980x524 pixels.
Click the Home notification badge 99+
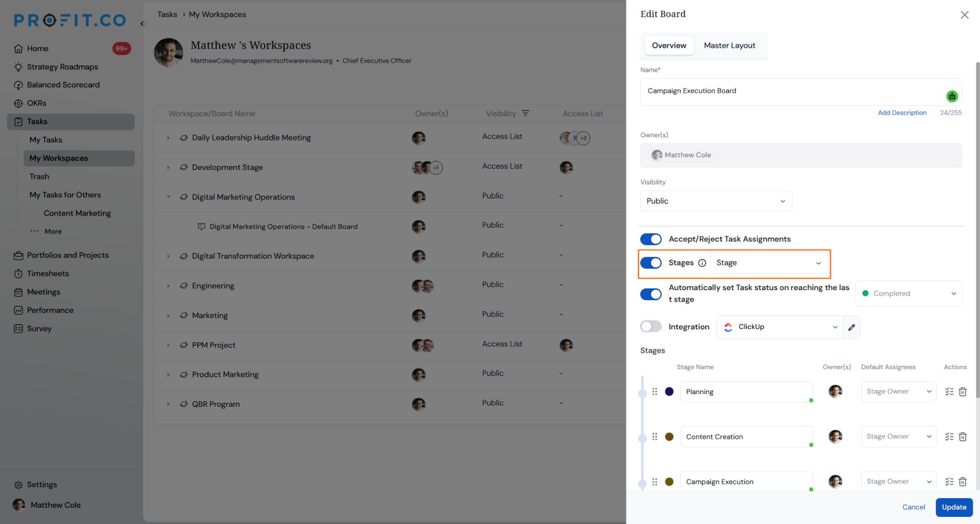[x=121, y=49]
